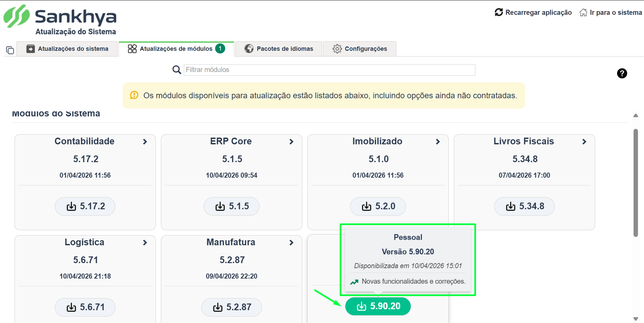Click the badge with number 1
The height and width of the screenshot is (323, 644).
(220, 48)
